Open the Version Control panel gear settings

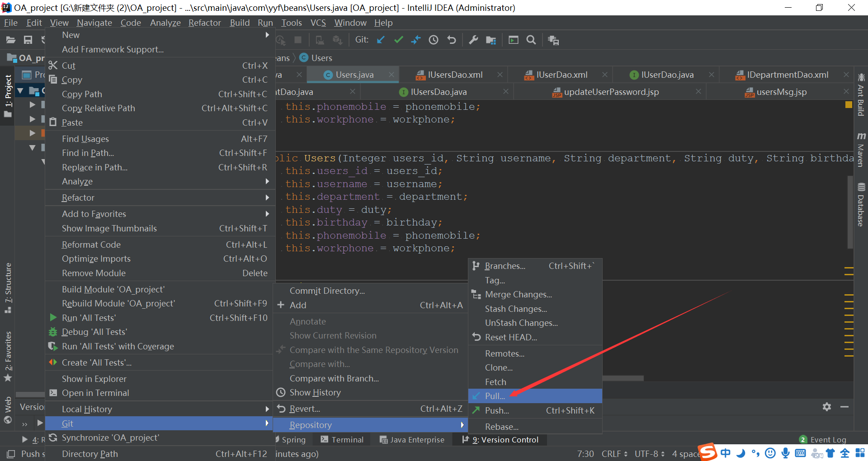(827, 407)
